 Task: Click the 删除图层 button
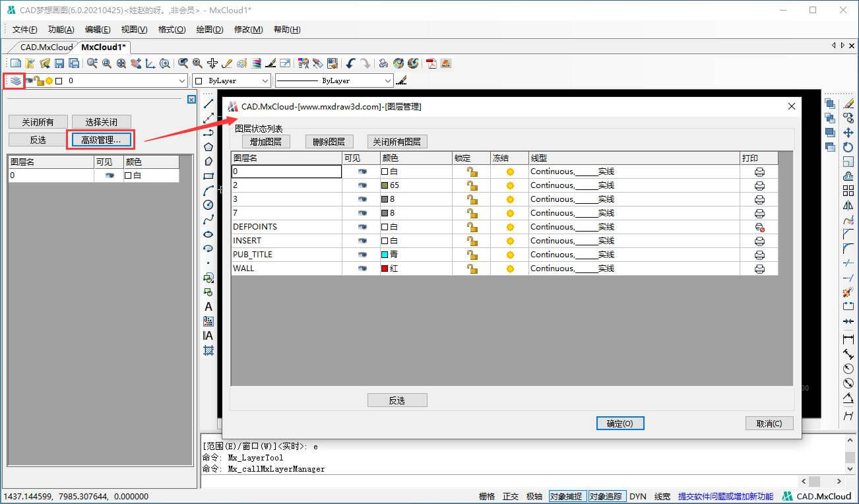tap(329, 142)
